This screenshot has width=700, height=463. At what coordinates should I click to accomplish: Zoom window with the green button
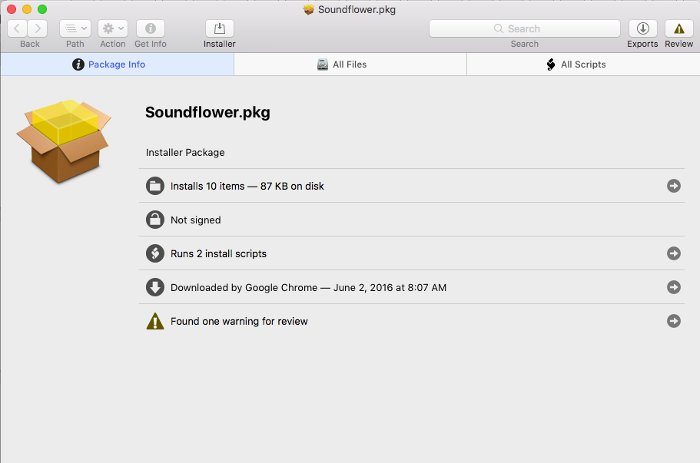[x=42, y=9]
